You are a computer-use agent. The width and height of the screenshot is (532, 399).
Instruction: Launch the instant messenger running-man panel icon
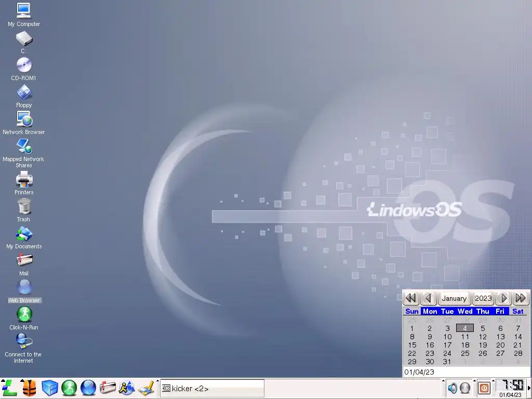tap(127, 388)
